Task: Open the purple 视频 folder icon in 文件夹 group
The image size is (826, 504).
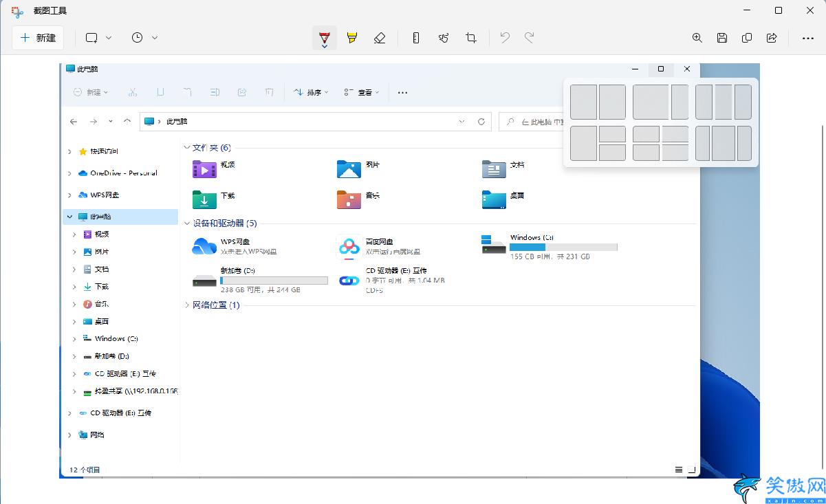Action: [204, 169]
